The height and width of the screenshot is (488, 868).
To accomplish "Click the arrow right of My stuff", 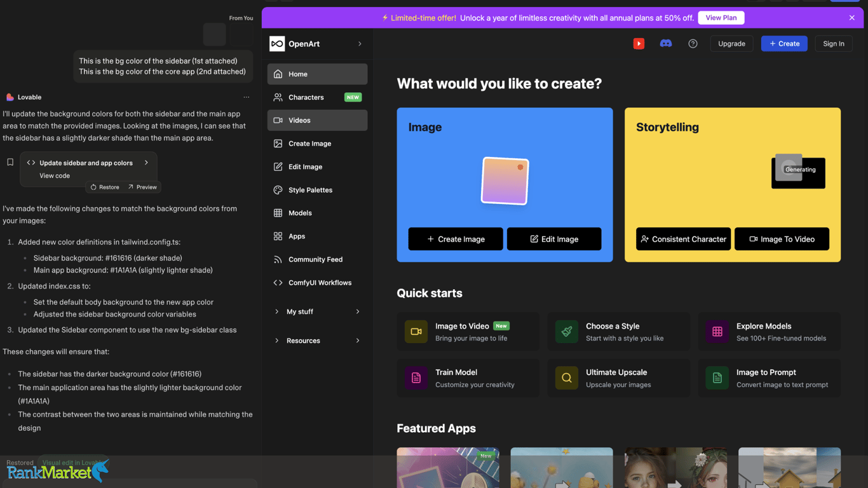I will [x=358, y=311].
